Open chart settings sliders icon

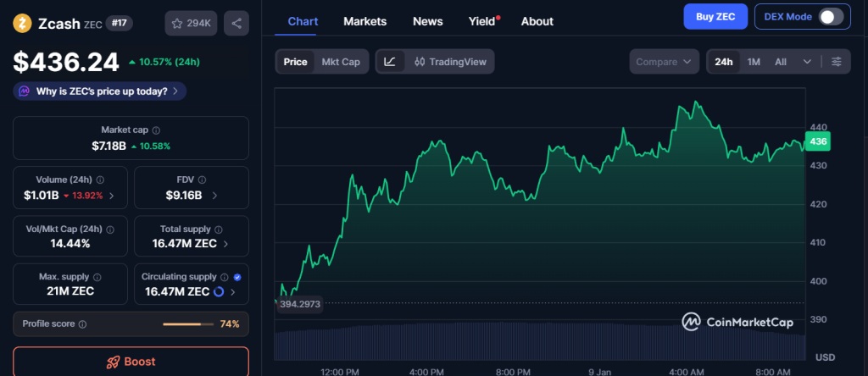coord(837,61)
